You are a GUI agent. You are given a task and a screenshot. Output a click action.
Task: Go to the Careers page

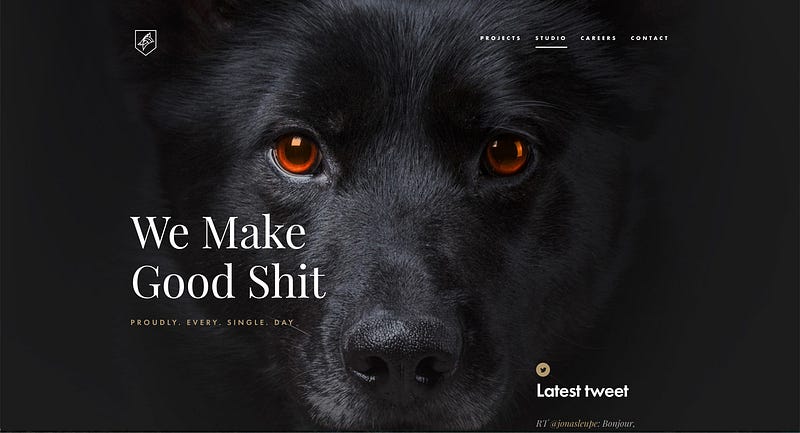click(598, 38)
